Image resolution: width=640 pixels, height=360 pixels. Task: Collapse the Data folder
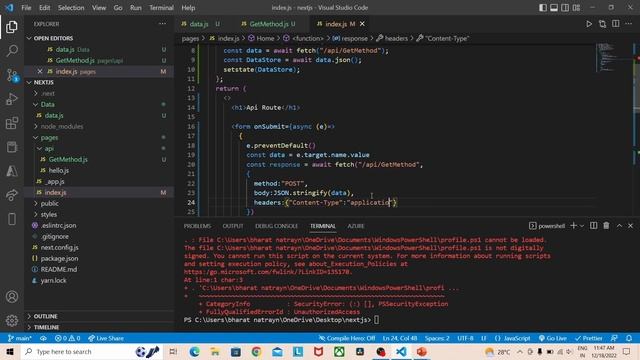click(x=47, y=104)
